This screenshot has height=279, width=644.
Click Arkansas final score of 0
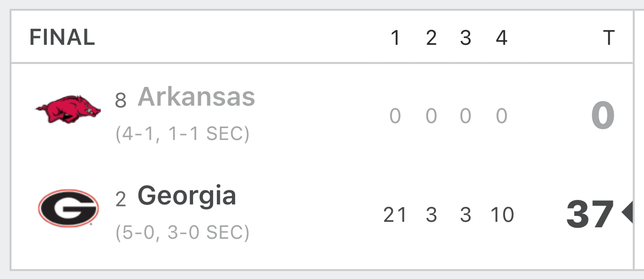click(x=603, y=116)
